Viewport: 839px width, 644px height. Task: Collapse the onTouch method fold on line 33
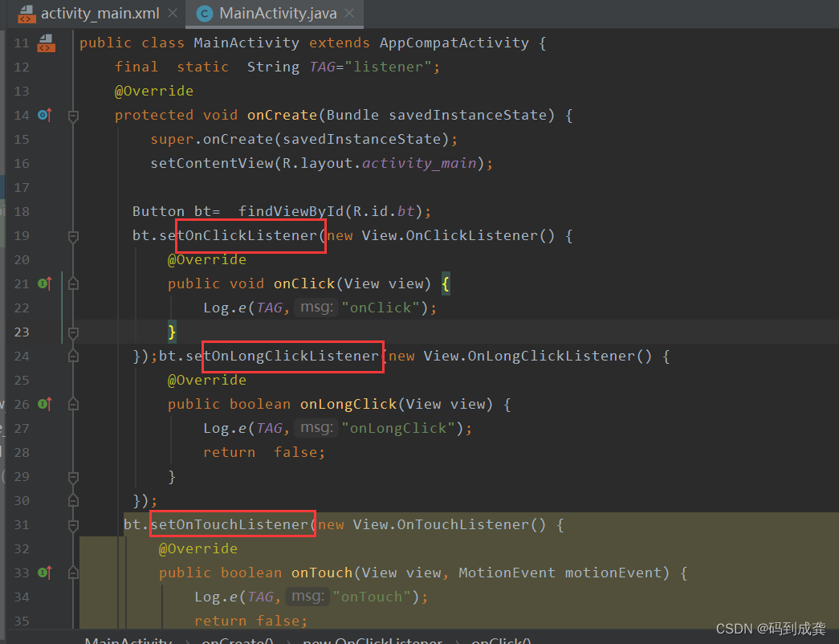pos(73,573)
